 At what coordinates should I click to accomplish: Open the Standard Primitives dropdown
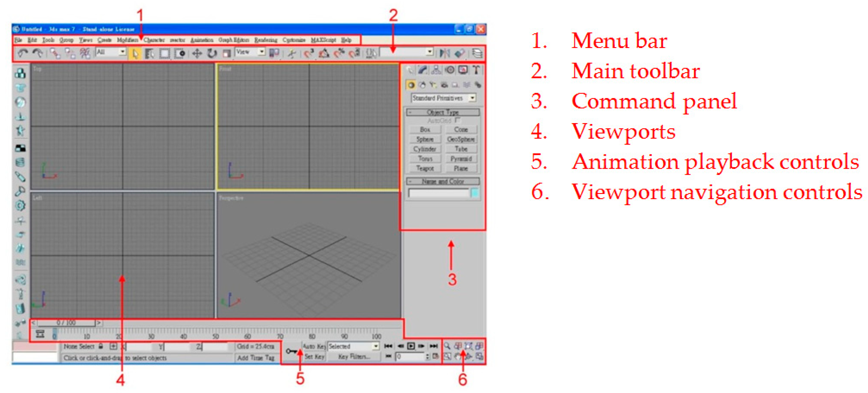click(472, 98)
